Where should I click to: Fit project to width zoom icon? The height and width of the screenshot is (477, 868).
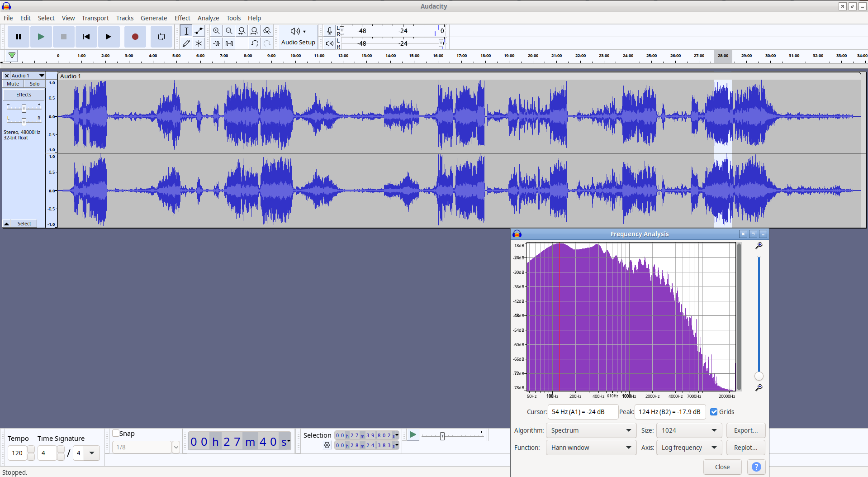coord(255,31)
